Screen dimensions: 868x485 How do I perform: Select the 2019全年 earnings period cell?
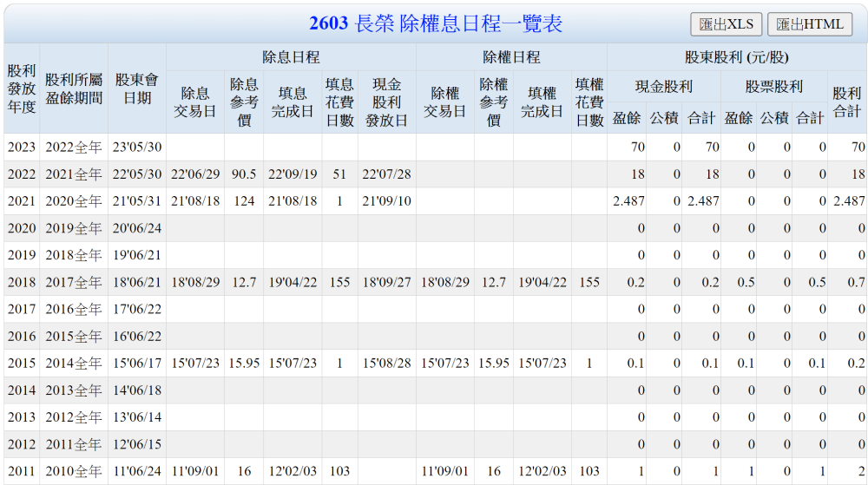coord(74,228)
